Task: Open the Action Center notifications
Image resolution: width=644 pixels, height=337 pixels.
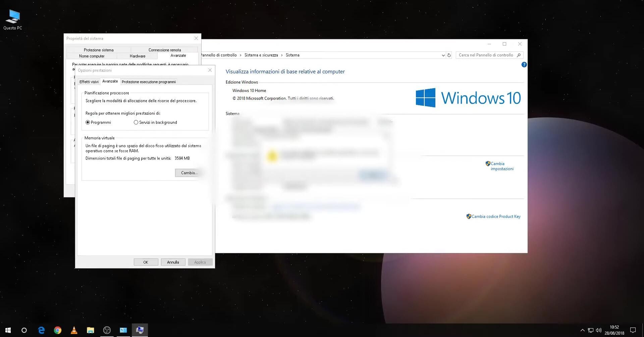Action: 633,330
